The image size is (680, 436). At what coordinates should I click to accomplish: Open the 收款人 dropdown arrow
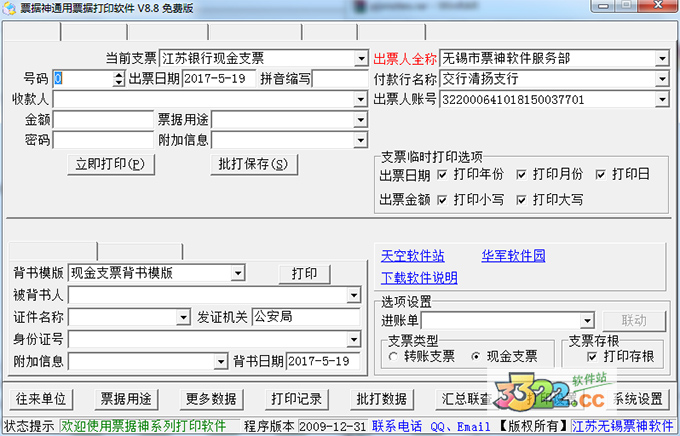(361, 99)
